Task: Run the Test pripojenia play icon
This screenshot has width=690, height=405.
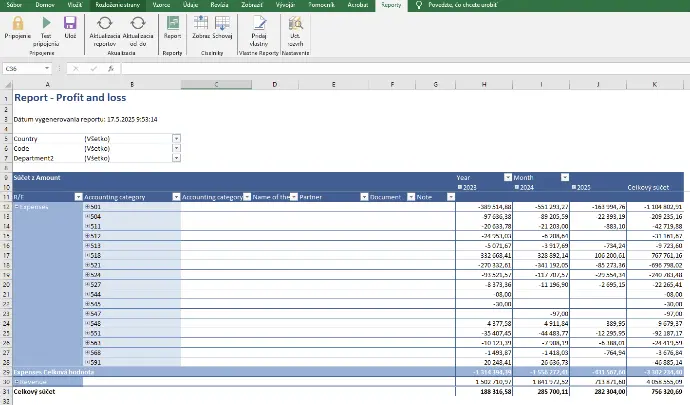Action: (46, 22)
